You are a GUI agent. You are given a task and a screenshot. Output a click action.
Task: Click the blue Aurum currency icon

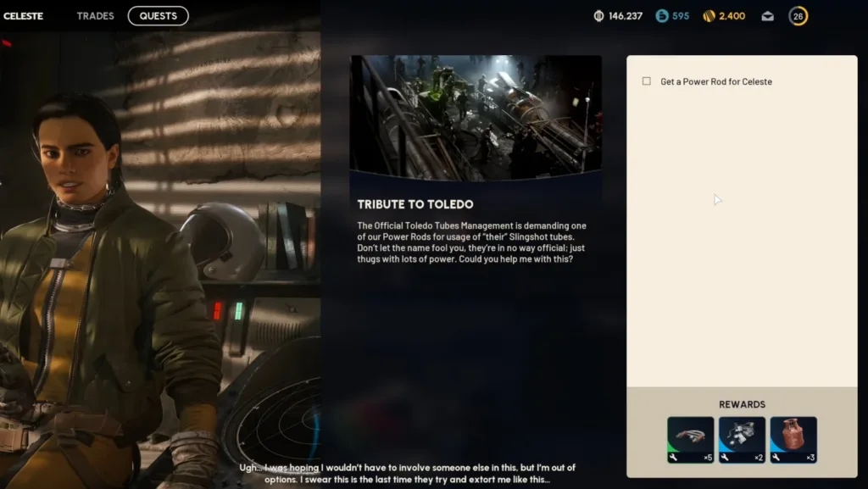click(x=661, y=16)
